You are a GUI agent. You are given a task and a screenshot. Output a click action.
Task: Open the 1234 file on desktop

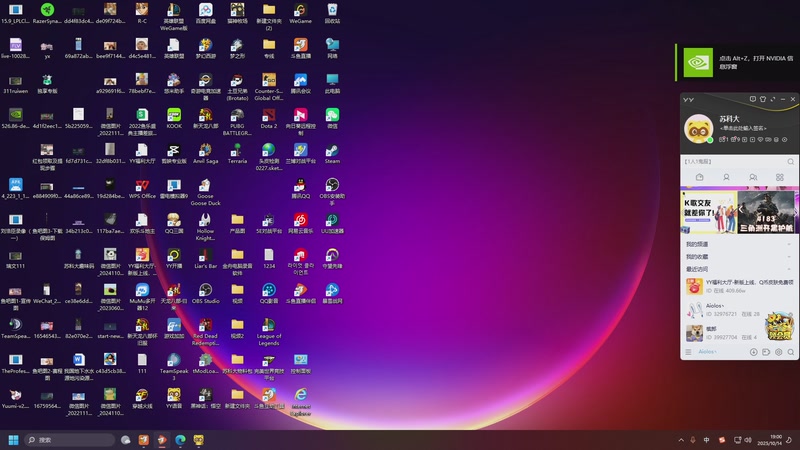tap(269, 258)
